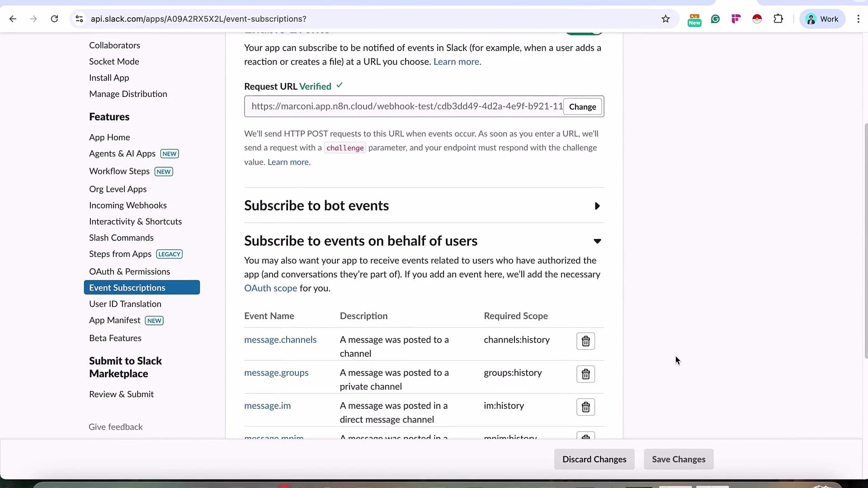The width and height of the screenshot is (868, 488).
Task: Delete the message.channels event
Action: [585, 341]
